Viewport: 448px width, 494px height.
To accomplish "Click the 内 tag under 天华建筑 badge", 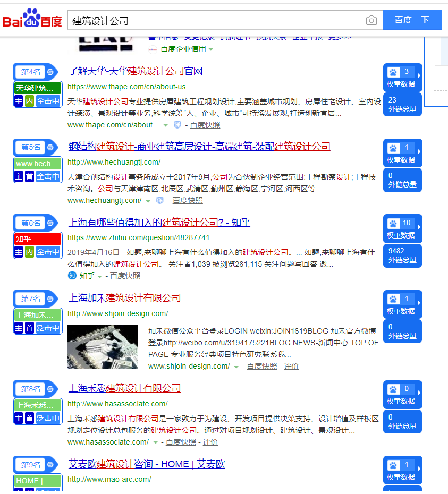I will coord(29,101).
